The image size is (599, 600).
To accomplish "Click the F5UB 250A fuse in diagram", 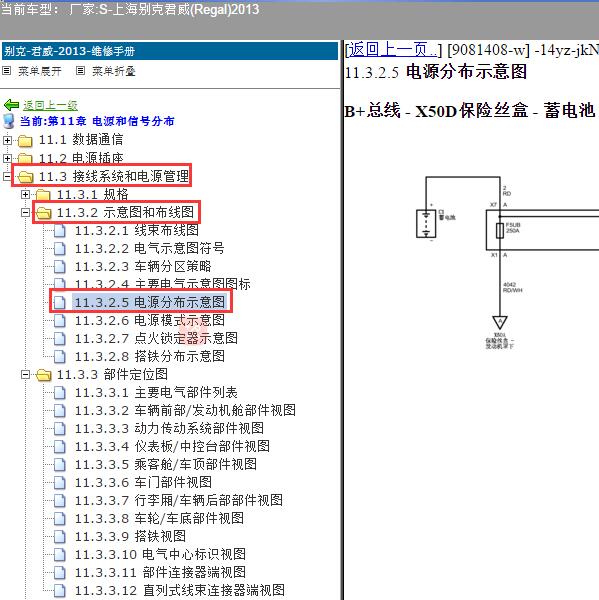I will [499, 231].
